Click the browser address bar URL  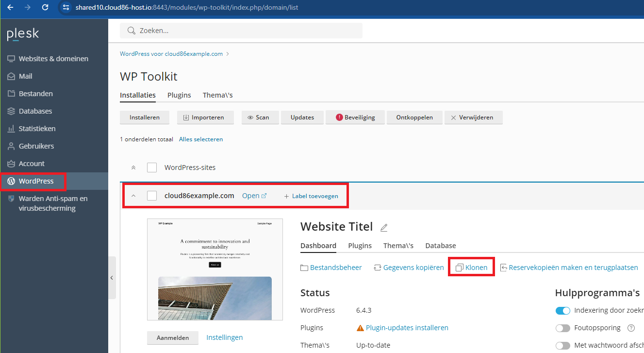click(x=187, y=8)
